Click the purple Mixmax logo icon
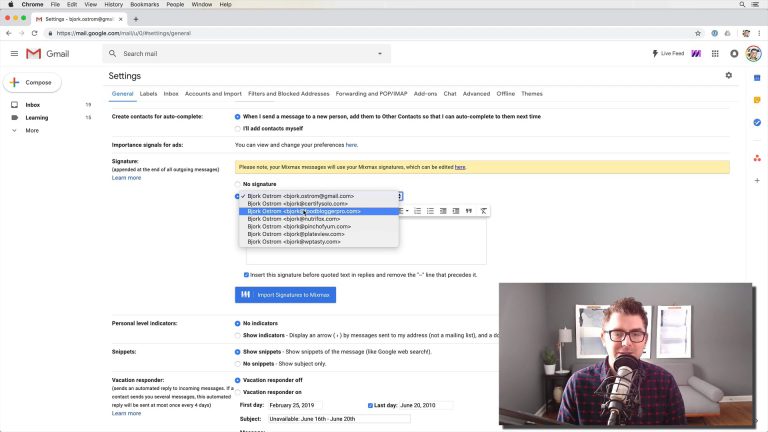Image resolution: width=768 pixels, height=432 pixels. click(x=696, y=53)
